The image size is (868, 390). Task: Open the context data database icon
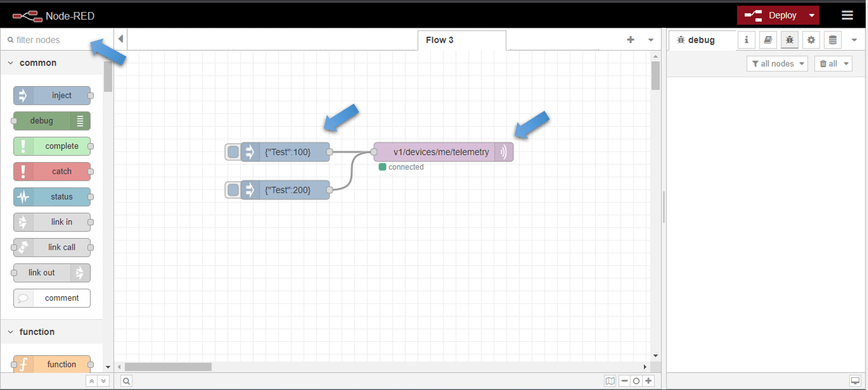coord(832,40)
